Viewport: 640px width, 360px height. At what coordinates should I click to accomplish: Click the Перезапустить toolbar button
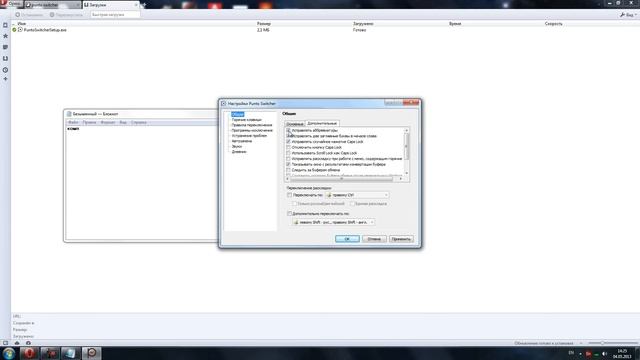coord(66,15)
